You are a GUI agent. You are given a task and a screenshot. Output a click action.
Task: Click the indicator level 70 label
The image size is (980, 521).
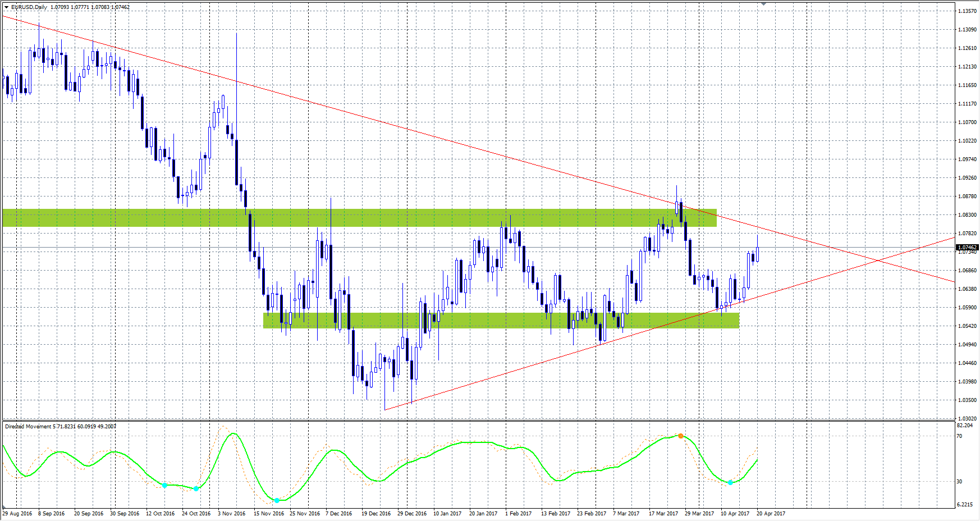959,436
